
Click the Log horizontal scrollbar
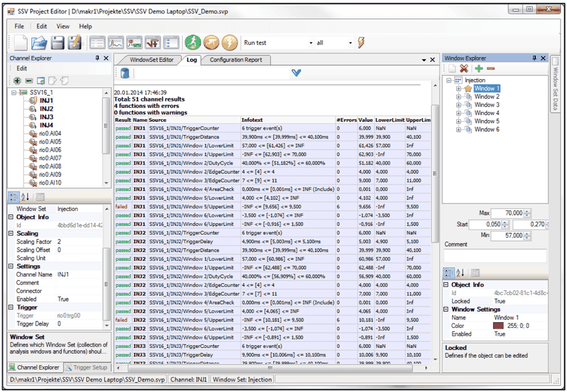(270, 368)
